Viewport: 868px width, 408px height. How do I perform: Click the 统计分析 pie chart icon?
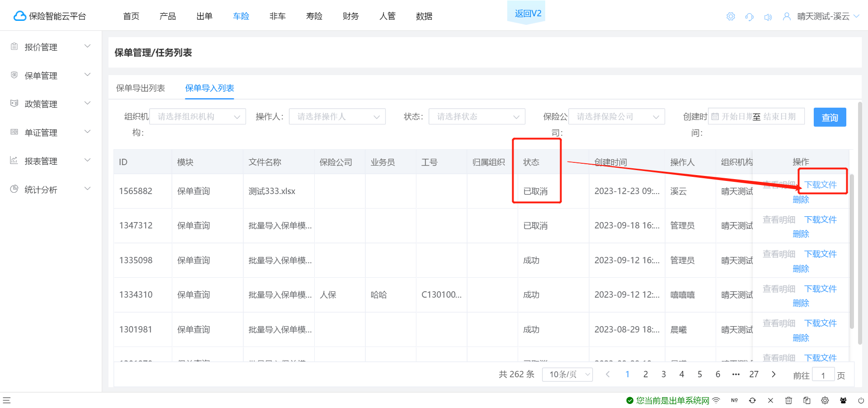click(x=14, y=189)
